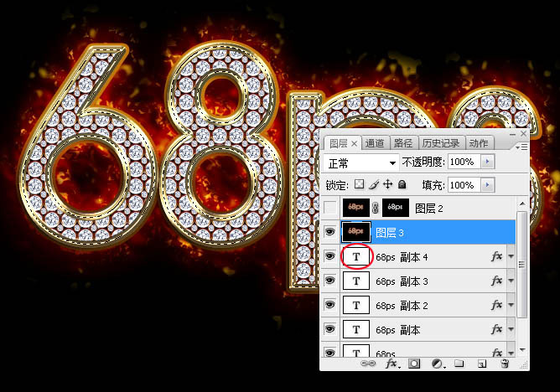The image size is (560, 392).
Task: Click the create new layer icon
Action: pos(481,364)
